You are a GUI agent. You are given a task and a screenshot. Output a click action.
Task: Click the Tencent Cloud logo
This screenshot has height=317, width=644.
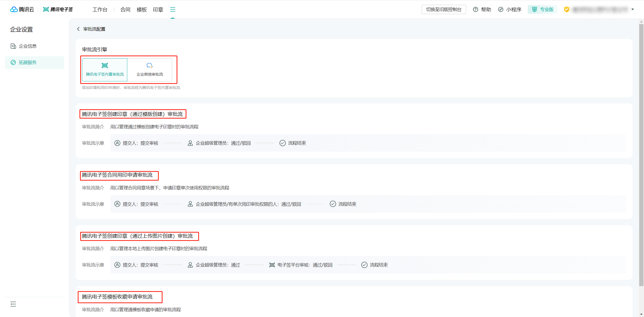click(22, 10)
